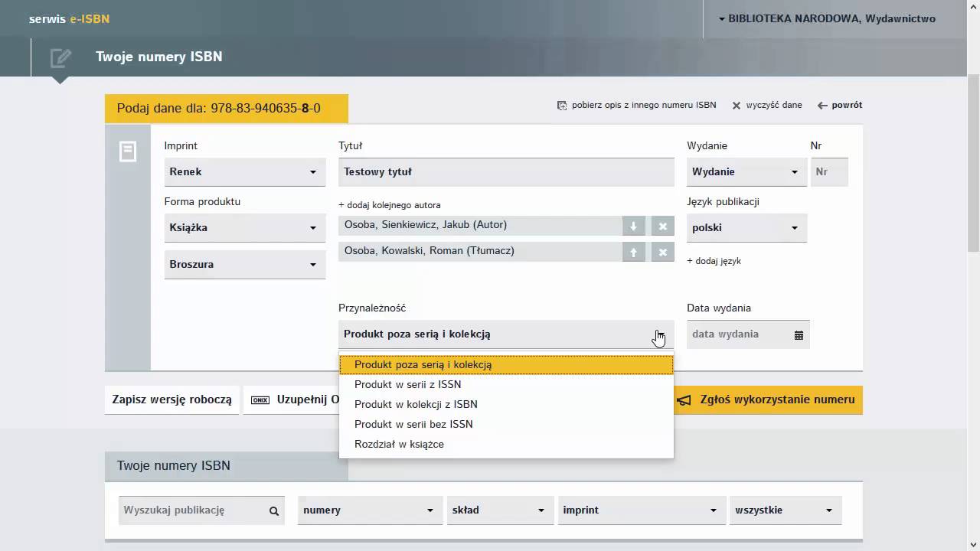The width and height of the screenshot is (980, 551).
Task: Click the edit pencil icon beside Twoje numery ISBN
Action: point(60,58)
